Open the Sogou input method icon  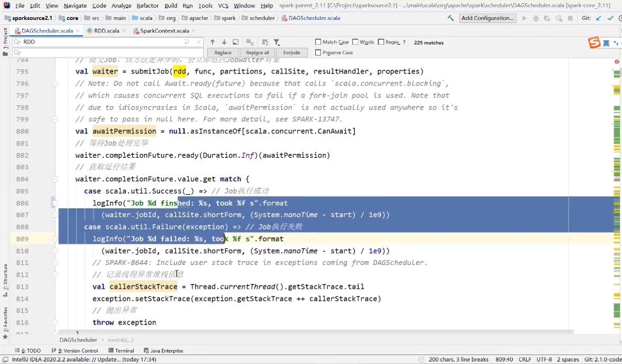(x=595, y=43)
